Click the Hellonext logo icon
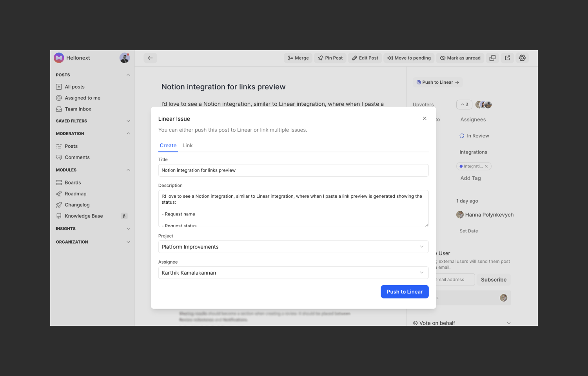The width and height of the screenshot is (588, 376). 59,58
